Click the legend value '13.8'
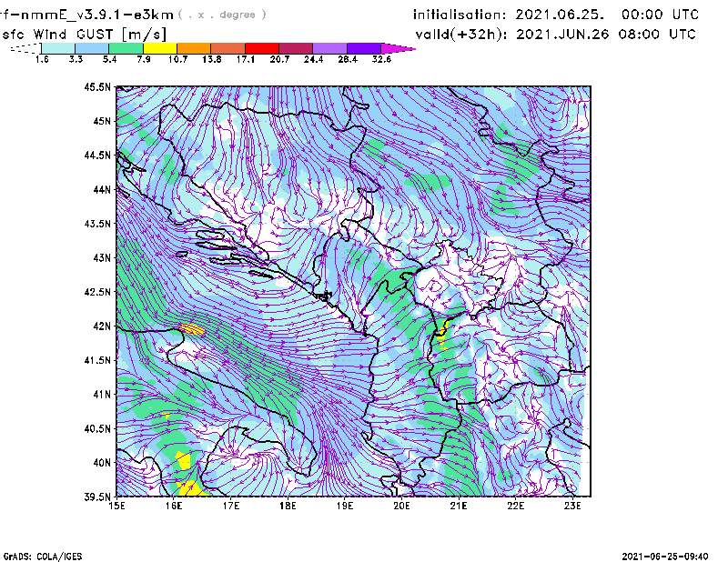 coord(212,59)
